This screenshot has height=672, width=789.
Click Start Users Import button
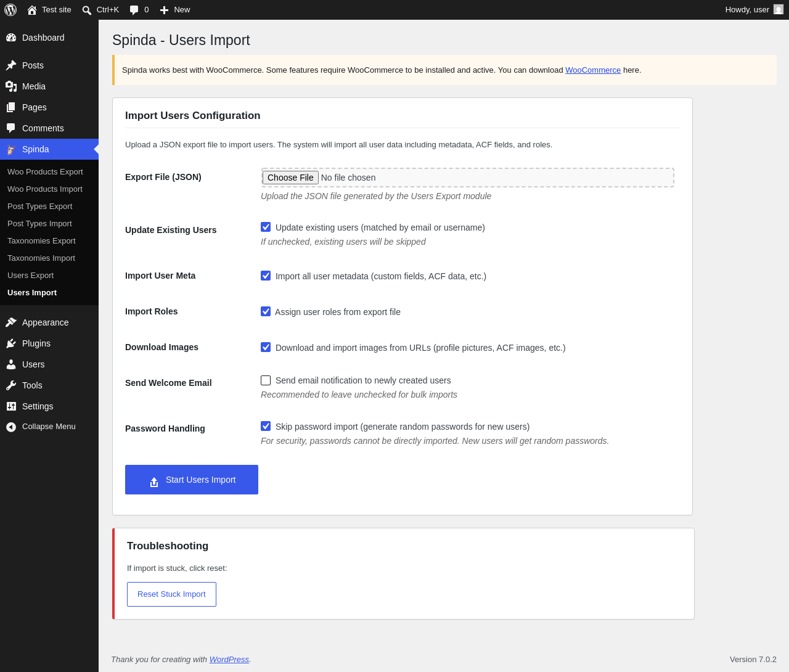pyautogui.click(x=192, y=480)
